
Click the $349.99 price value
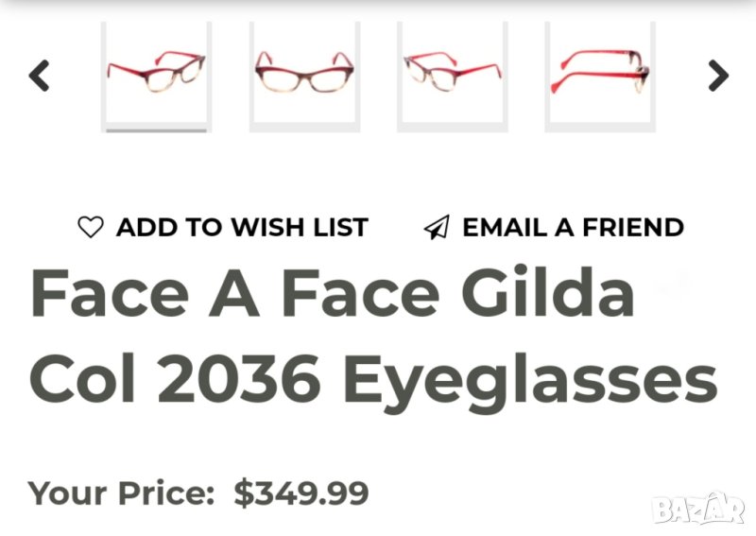pos(301,493)
